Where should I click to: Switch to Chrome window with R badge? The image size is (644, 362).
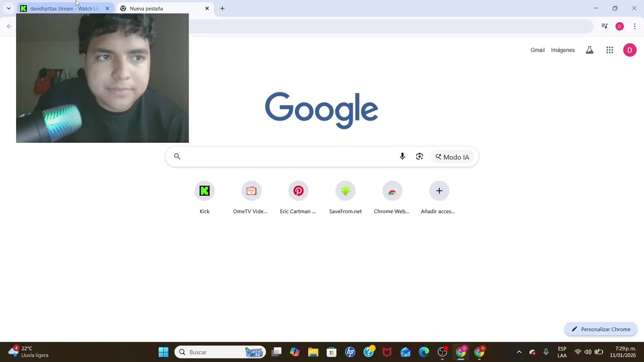[479, 352]
